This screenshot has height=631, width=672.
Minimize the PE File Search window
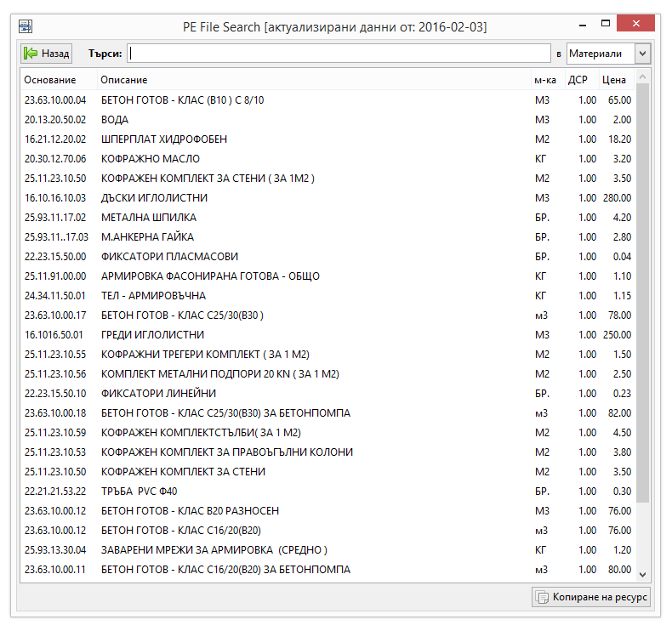click(583, 26)
